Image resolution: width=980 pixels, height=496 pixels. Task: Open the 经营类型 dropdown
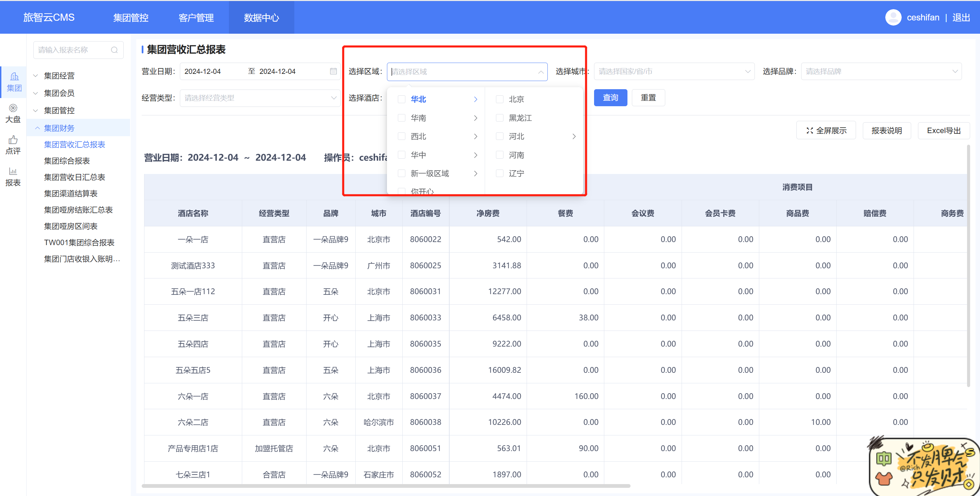[x=260, y=98]
